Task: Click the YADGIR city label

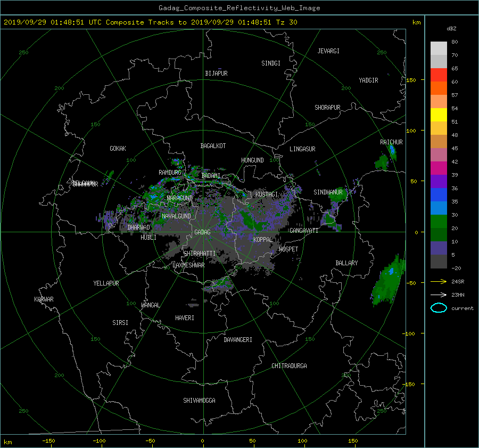Action: click(368, 80)
